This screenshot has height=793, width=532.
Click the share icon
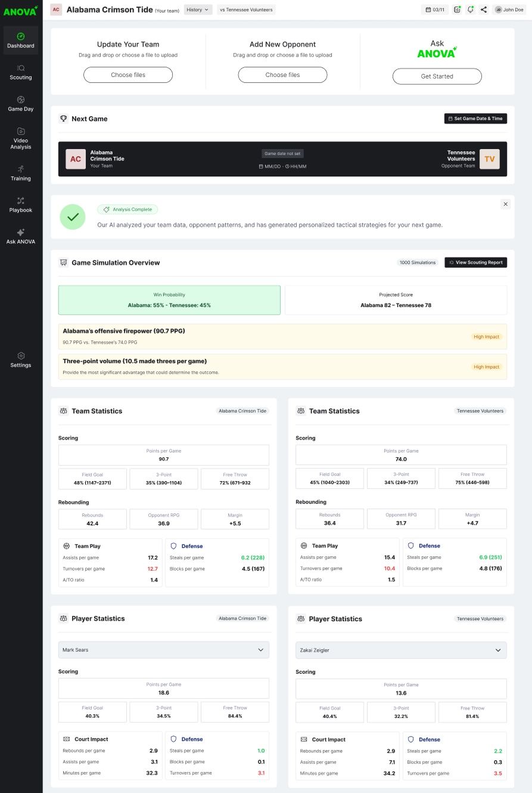(x=483, y=10)
